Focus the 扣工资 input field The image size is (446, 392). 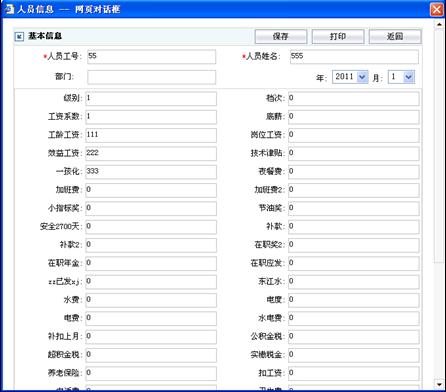pos(354,374)
